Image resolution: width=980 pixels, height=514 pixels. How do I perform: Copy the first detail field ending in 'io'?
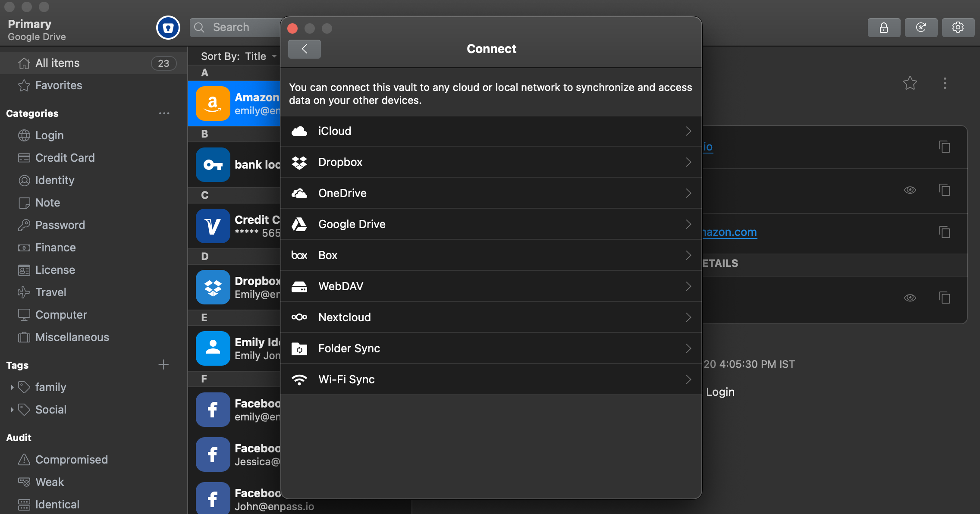pyautogui.click(x=945, y=147)
